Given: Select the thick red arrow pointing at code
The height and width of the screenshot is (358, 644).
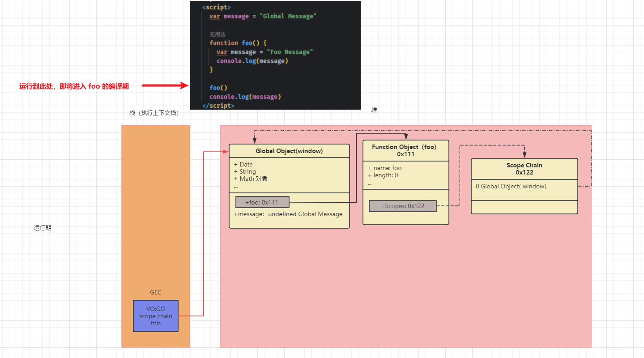Looking at the screenshot, I should tap(165, 85).
